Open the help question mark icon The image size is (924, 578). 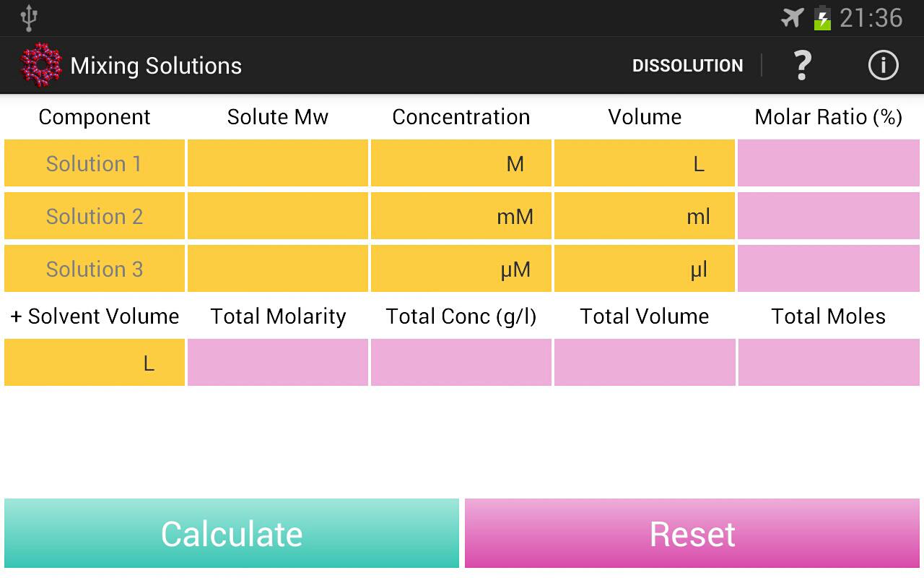pos(802,66)
